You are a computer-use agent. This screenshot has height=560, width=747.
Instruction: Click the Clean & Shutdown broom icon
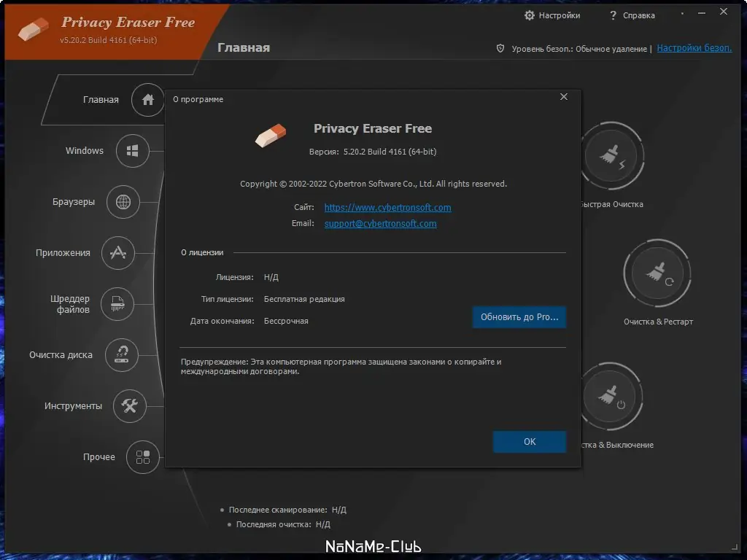click(x=611, y=397)
